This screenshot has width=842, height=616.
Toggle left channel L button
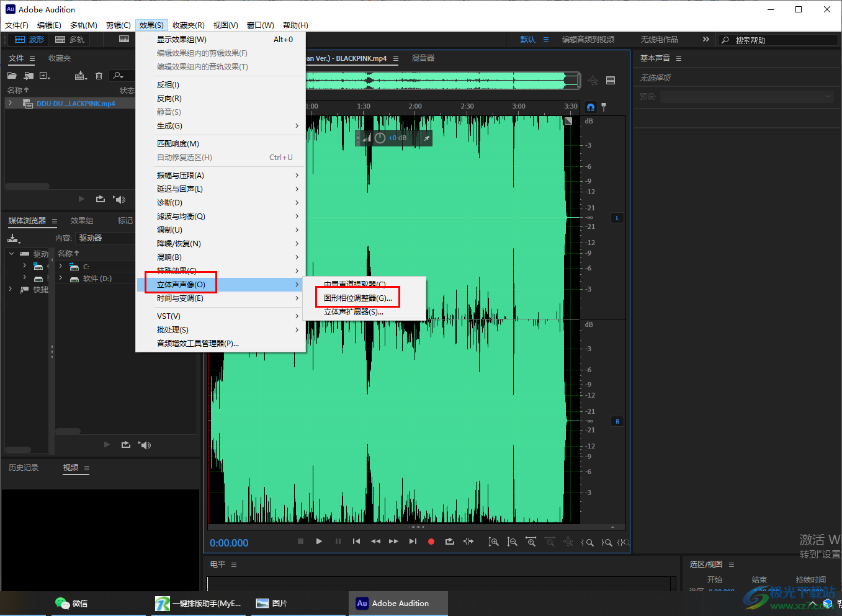[x=617, y=218]
